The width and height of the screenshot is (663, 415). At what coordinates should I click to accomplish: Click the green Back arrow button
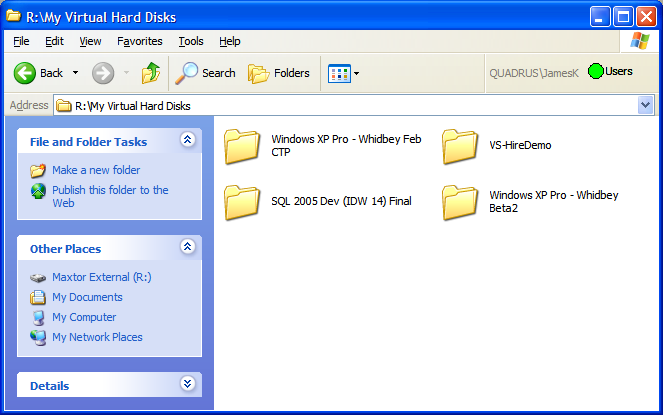coord(25,73)
